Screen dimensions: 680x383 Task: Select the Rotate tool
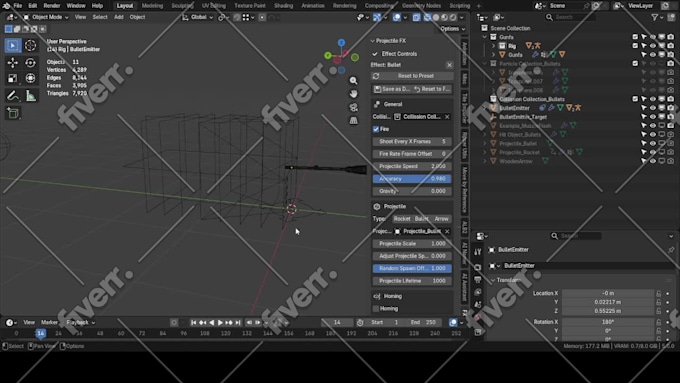tap(30, 62)
